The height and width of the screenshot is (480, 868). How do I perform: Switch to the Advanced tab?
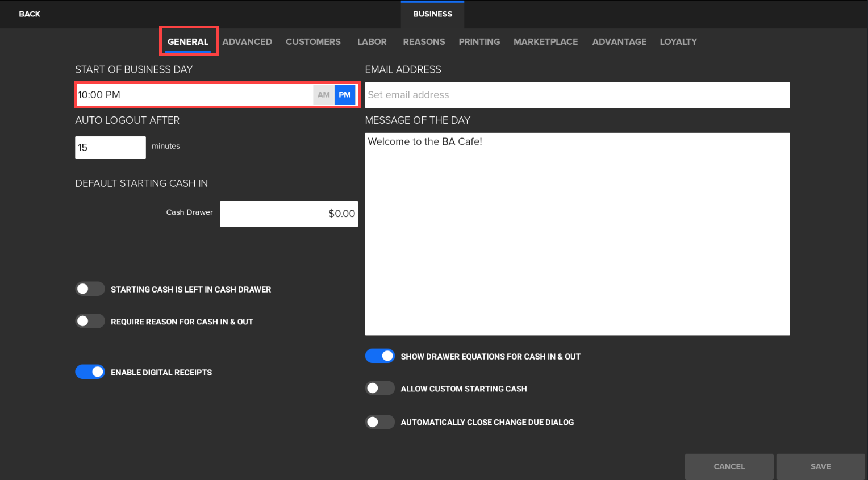247,42
